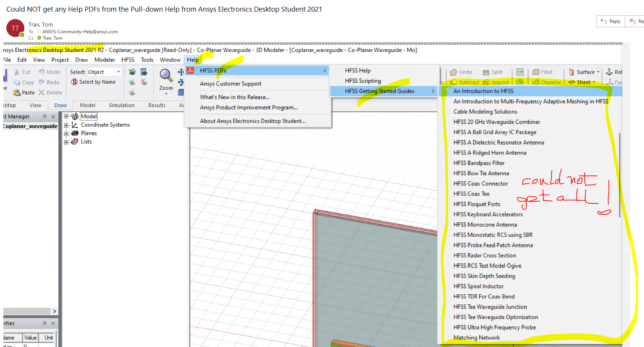The height and width of the screenshot is (347, 644).
Task: Click 'Ansys Customer Support' in the Help menu
Action: pyautogui.click(x=230, y=84)
